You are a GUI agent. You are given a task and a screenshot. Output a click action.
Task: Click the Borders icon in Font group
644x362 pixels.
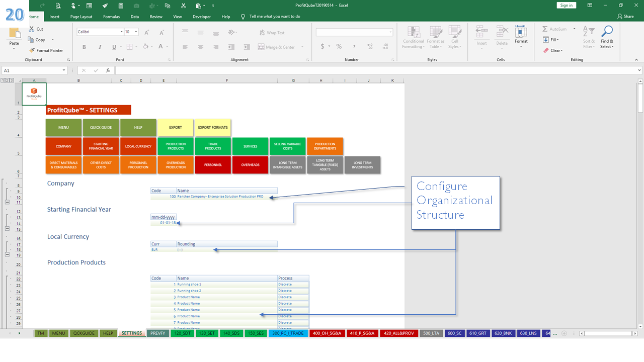129,47
